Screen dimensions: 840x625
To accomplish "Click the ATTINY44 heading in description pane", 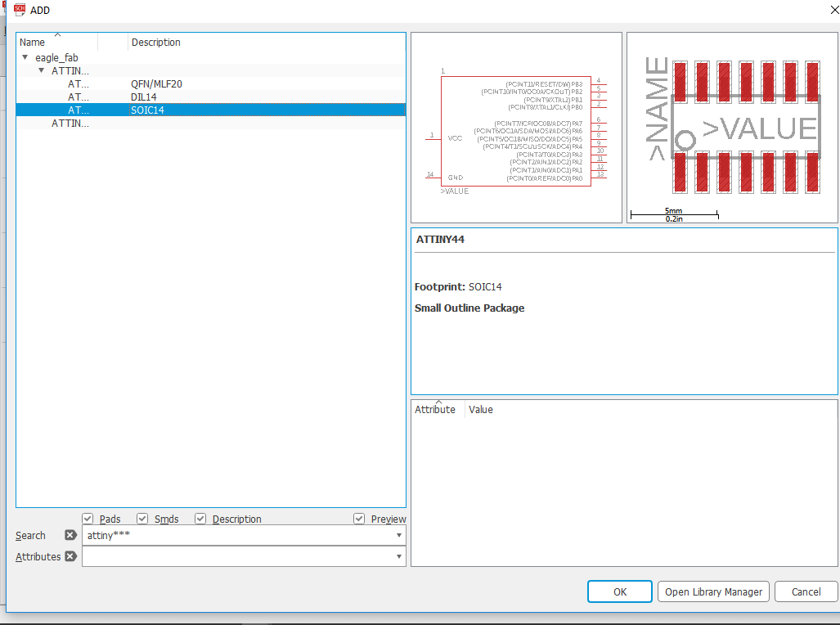I will [x=440, y=240].
